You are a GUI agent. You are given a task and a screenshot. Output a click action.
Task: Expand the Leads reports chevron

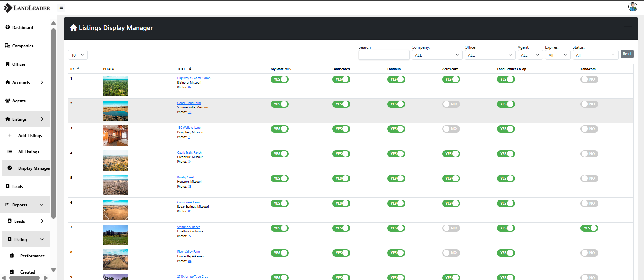point(42,221)
